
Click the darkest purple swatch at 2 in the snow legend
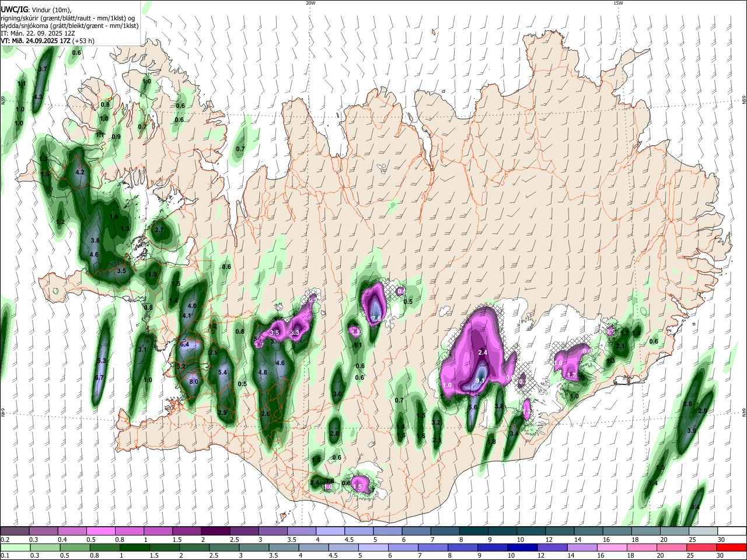(215, 531)
